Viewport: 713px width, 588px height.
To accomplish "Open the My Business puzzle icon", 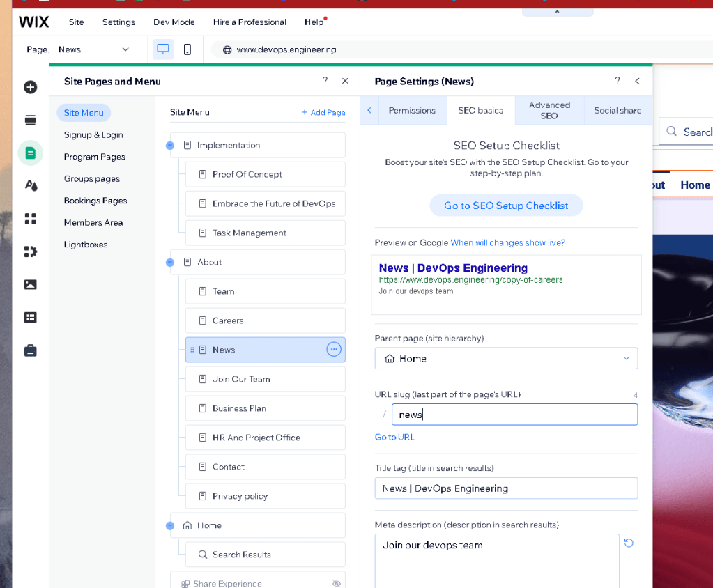I will (31, 252).
